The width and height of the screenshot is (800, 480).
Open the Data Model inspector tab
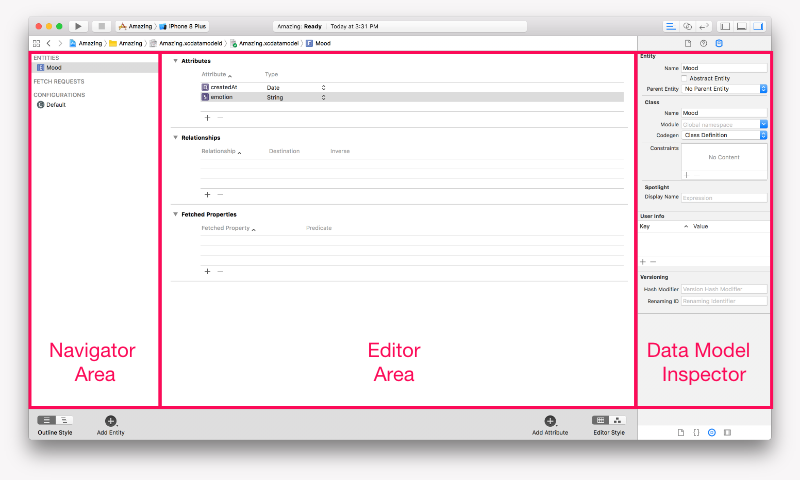coord(719,43)
